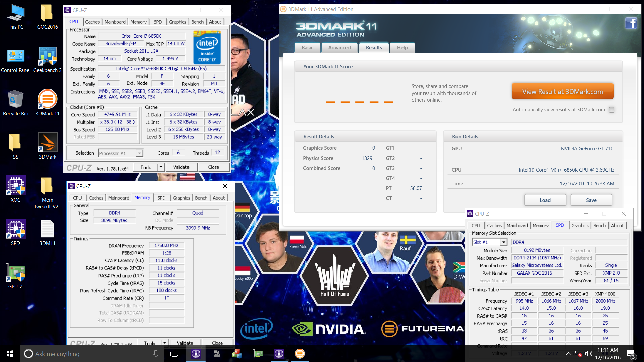Image resolution: width=644 pixels, height=362 pixels.
Task: Click Tools button in top CPU-Z window
Action: 146,167
